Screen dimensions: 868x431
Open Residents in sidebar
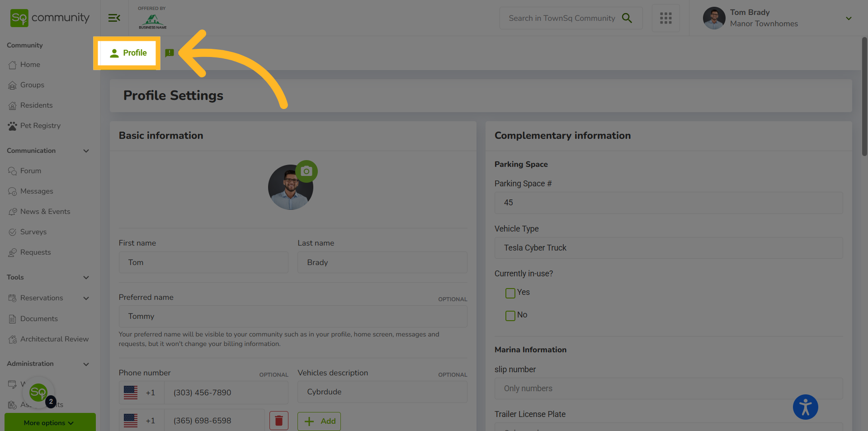pyautogui.click(x=37, y=105)
